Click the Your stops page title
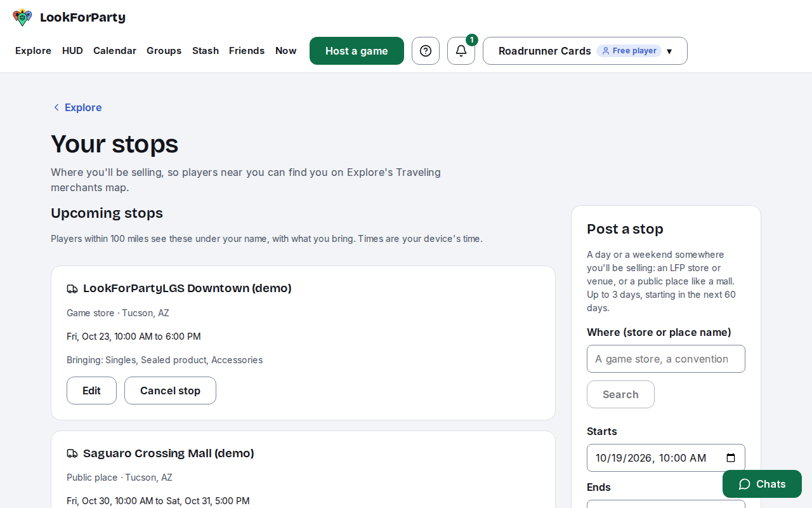Viewport: 812px width, 508px height. [115, 144]
